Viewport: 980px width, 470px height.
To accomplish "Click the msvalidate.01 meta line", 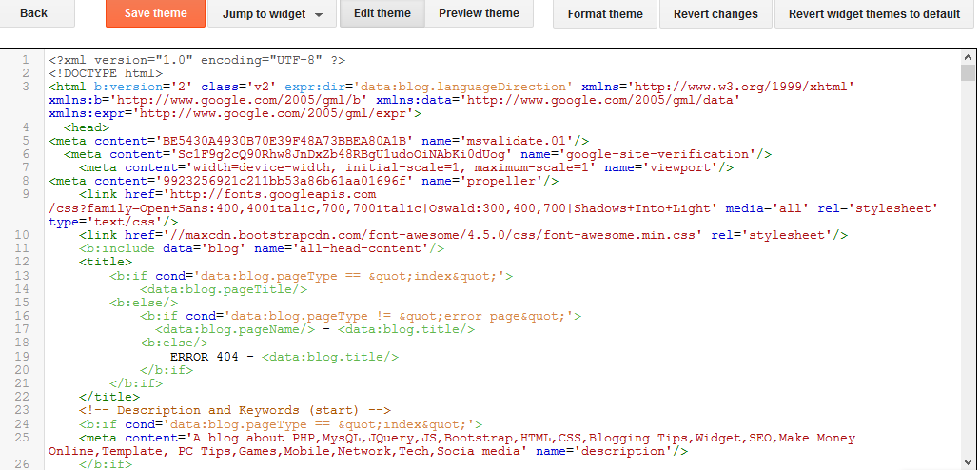I will (319, 141).
